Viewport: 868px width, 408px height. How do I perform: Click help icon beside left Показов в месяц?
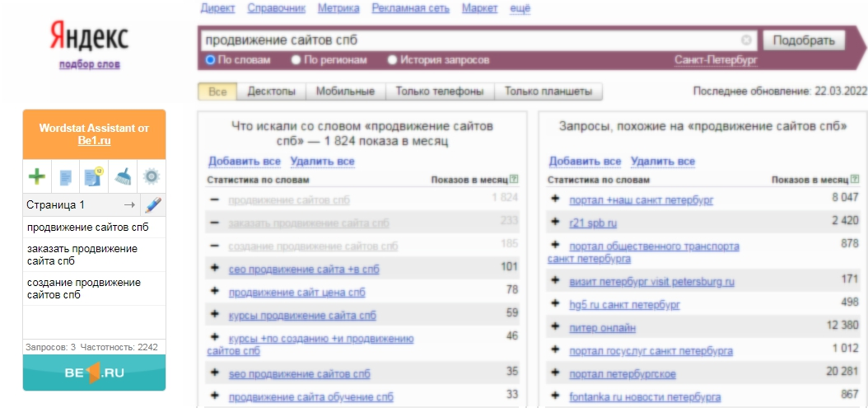coord(514,179)
